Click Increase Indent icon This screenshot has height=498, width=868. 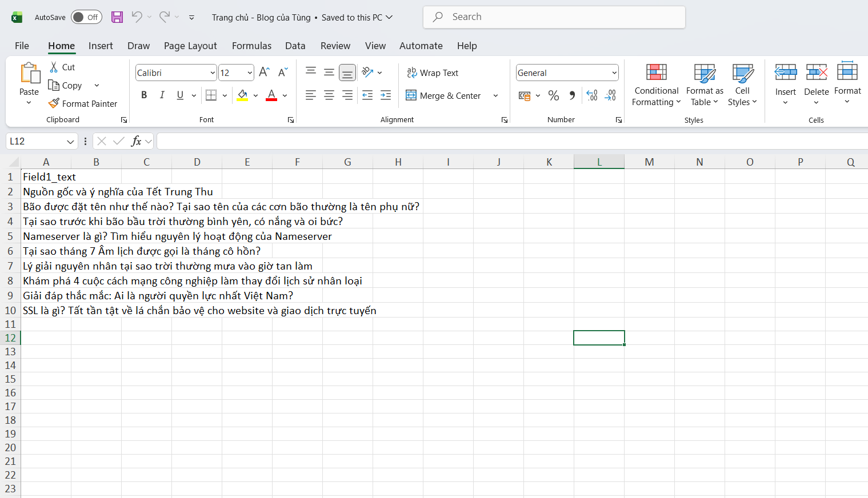(386, 95)
